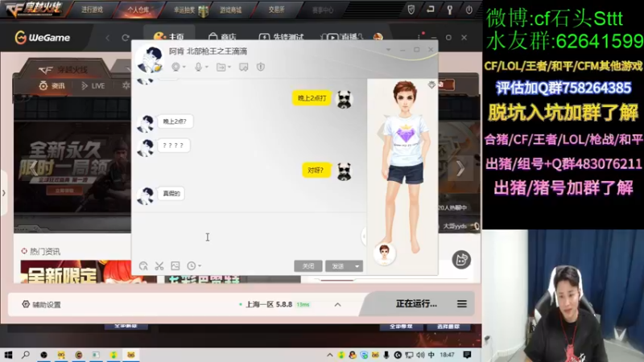Click the cat assistant icon in WeGame
The image size is (644, 362).
coord(461,260)
